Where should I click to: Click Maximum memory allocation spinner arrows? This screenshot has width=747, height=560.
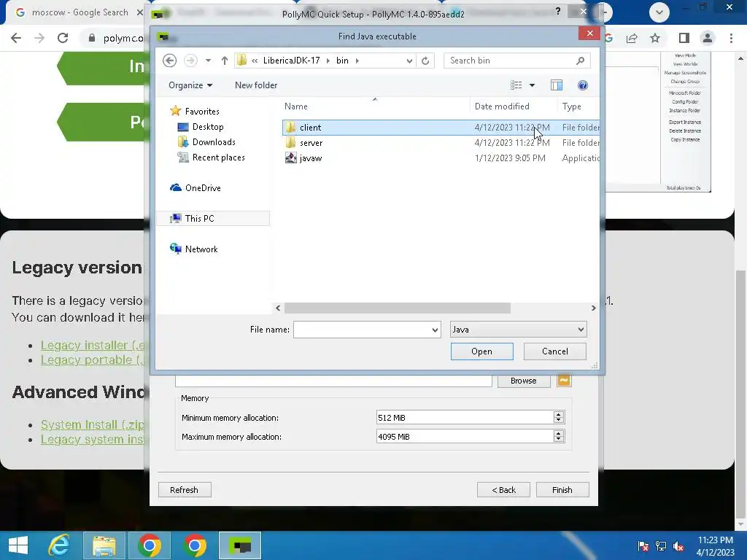click(559, 436)
